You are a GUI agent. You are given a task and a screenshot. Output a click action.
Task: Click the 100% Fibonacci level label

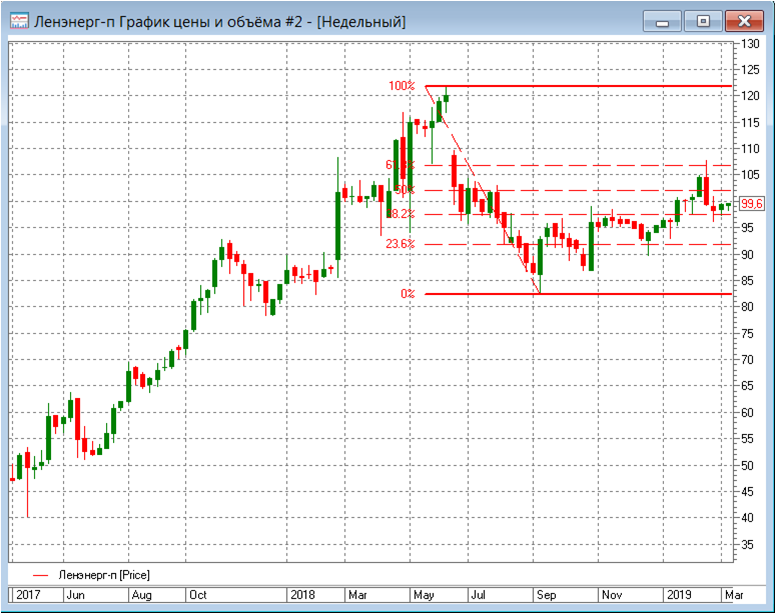click(x=401, y=86)
